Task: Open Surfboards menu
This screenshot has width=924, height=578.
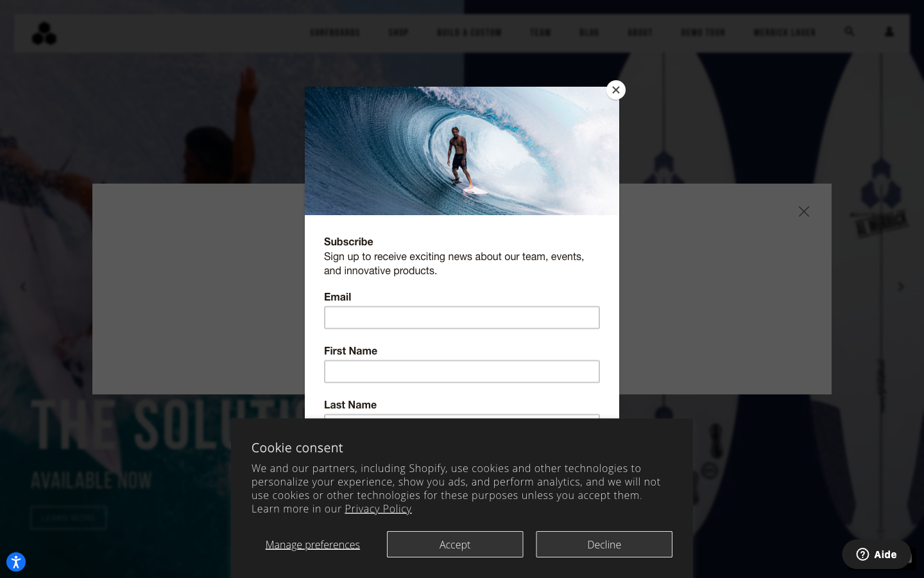Action: 335,32
